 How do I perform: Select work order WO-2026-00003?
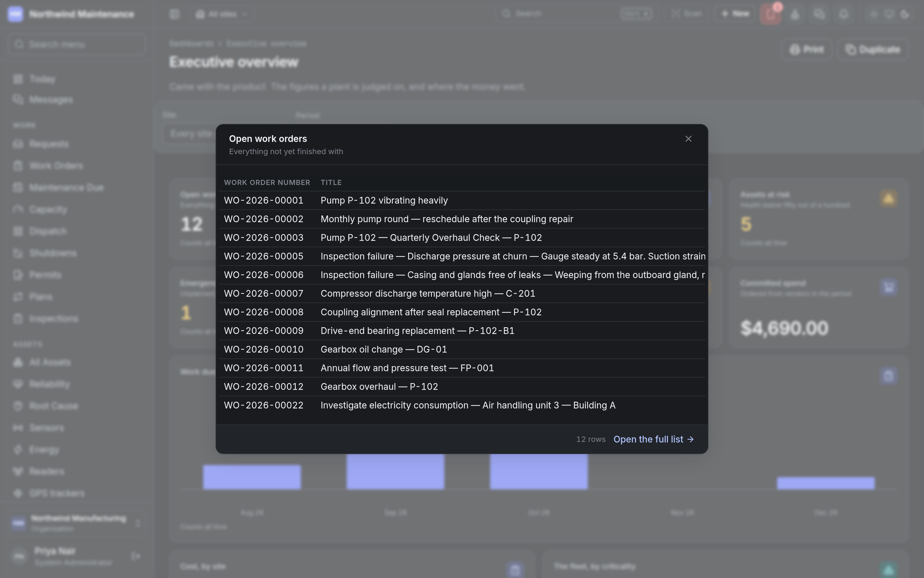click(263, 238)
